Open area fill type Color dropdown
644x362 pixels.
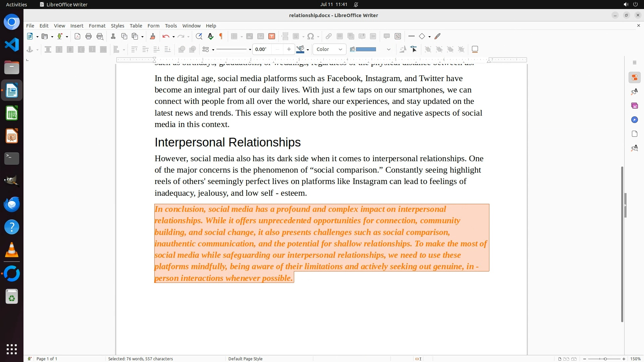(329, 49)
